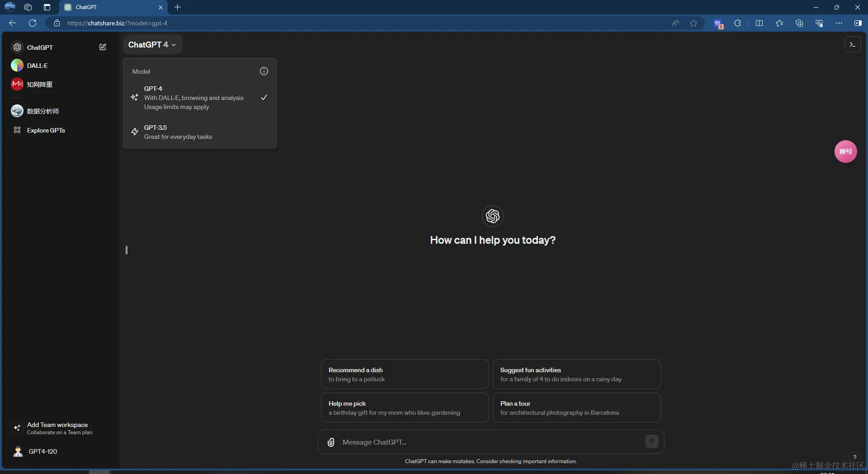Add this page to favorites with the star
The width and height of the screenshot is (868, 474).
(693, 23)
